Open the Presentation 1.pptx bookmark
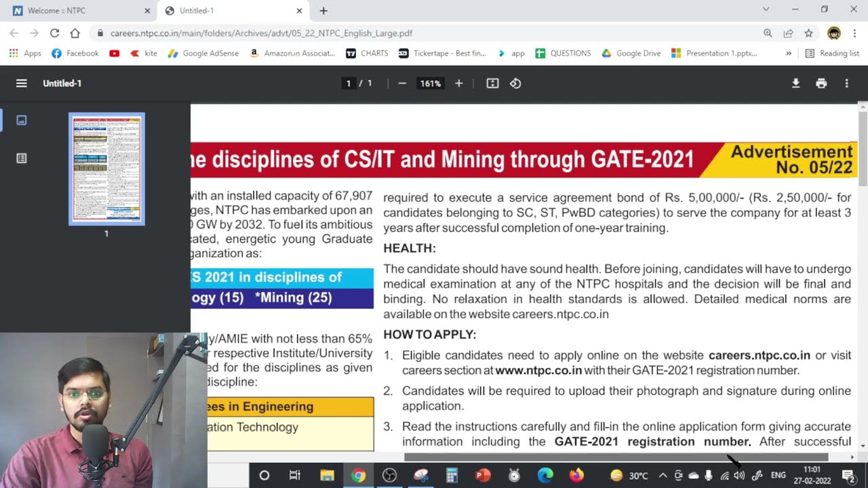This screenshot has width=868, height=488. (x=713, y=53)
